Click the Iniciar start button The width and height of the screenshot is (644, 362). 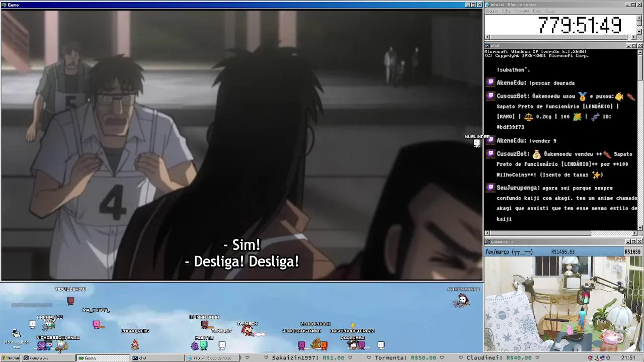coord(11,358)
